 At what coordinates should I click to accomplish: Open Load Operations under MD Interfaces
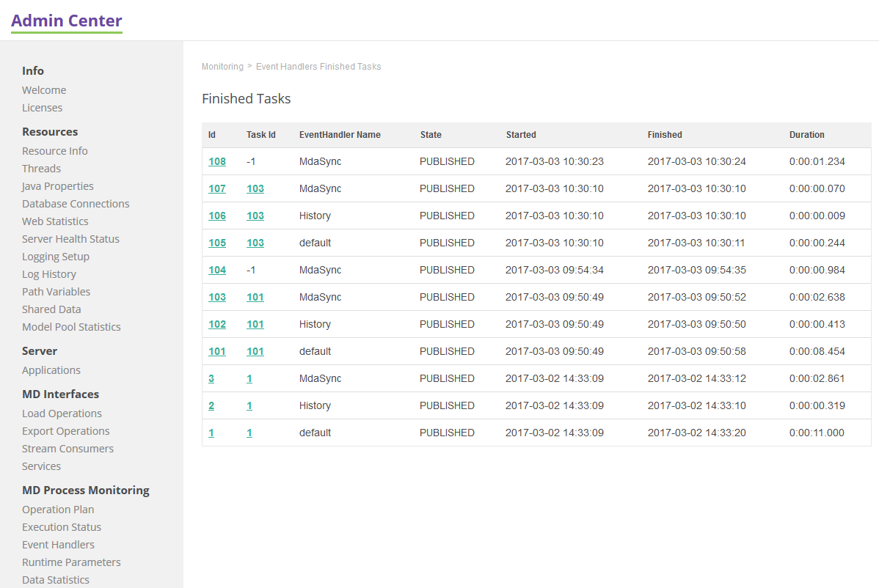pyautogui.click(x=62, y=414)
